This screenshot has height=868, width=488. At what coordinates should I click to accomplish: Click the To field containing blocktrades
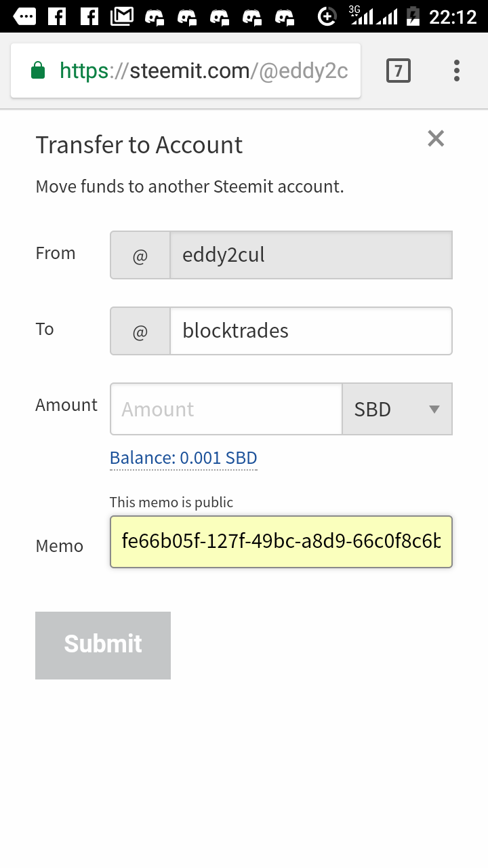(x=311, y=331)
